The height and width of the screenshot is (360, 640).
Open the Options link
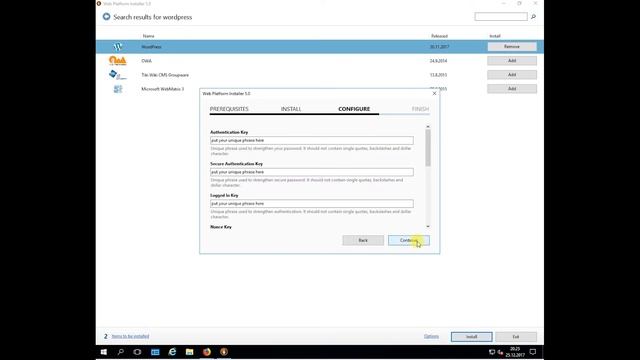coord(431,336)
